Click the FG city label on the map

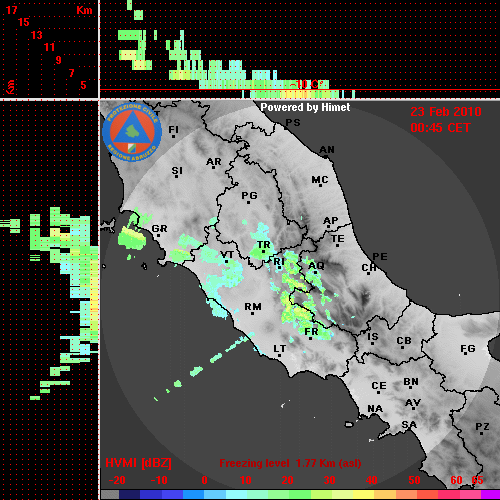468,349
